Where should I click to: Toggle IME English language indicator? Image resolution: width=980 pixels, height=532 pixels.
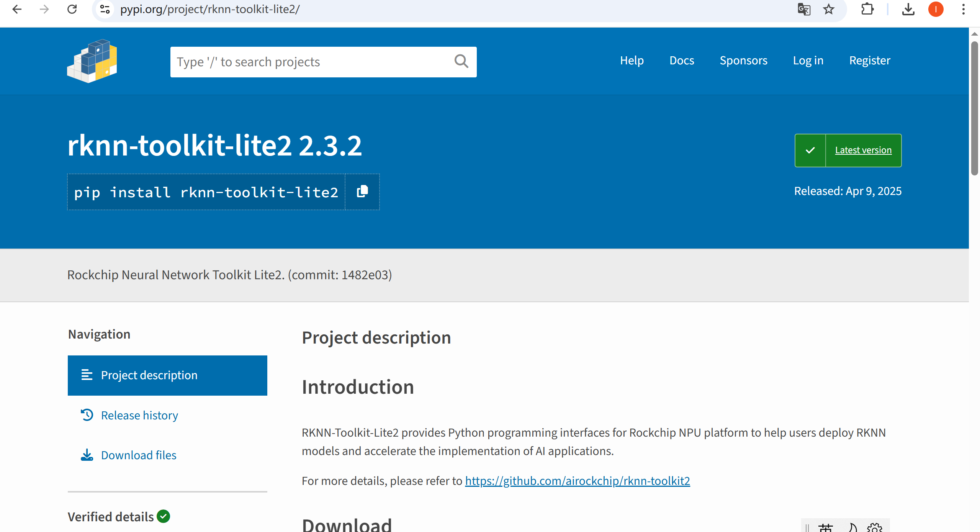click(x=826, y=528)
